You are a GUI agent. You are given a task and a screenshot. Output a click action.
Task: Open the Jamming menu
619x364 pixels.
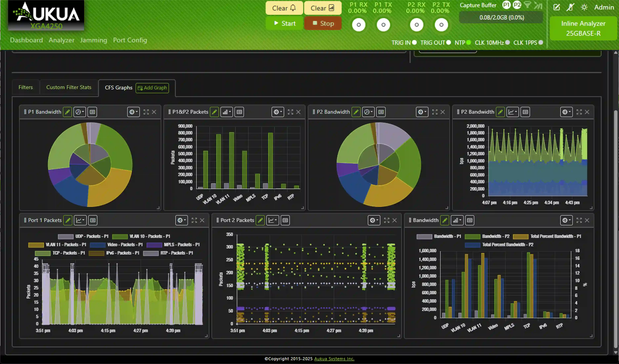click(x=94, y=40)
